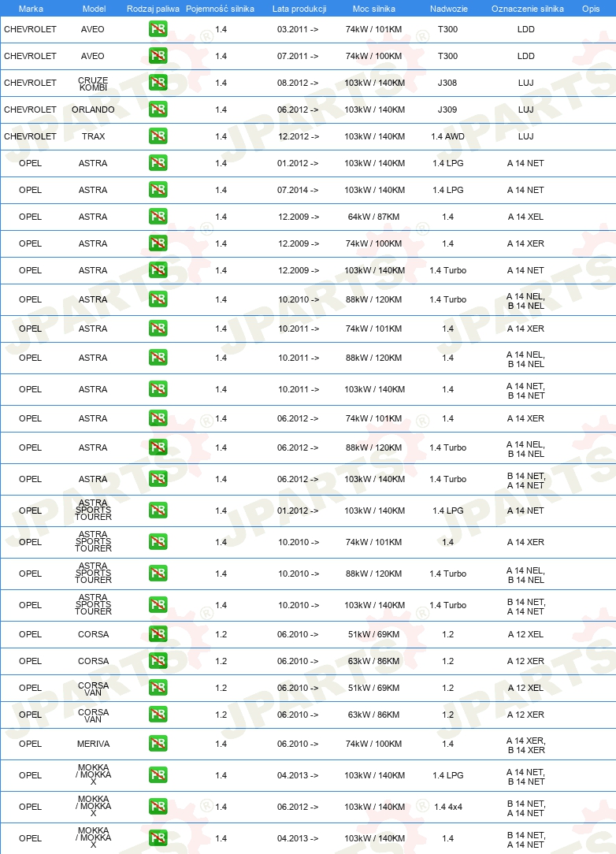The width and height of the screenshot is (616, 854).
Task: Select the TRAX model cell
Action: coord(93,136)
